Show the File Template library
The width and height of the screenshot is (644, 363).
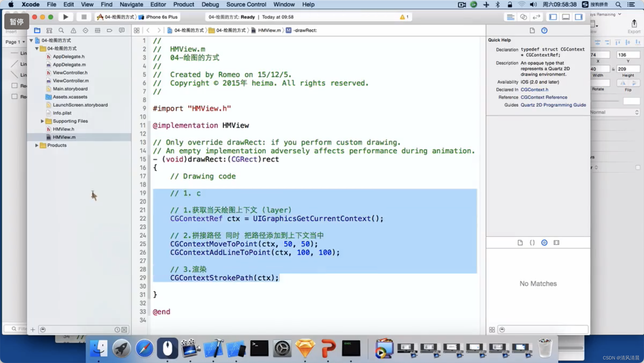coord(520,243)
